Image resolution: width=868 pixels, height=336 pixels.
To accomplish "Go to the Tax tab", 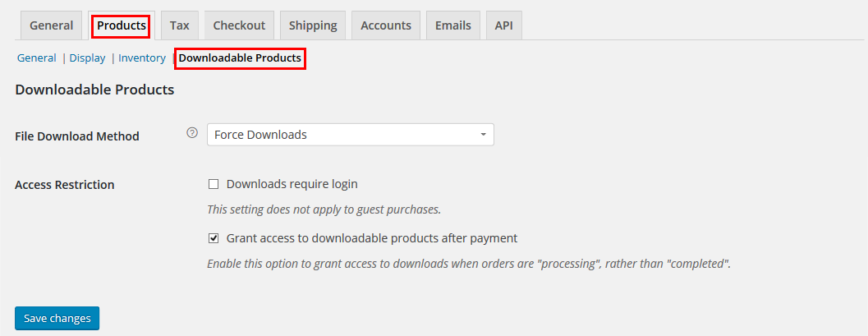I will click(179, 25).
